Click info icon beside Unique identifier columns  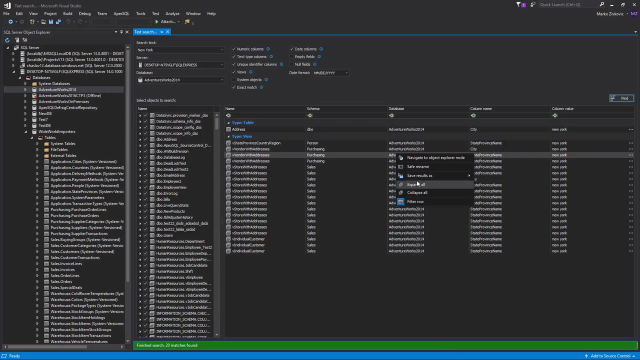click(x=281, y=64)
